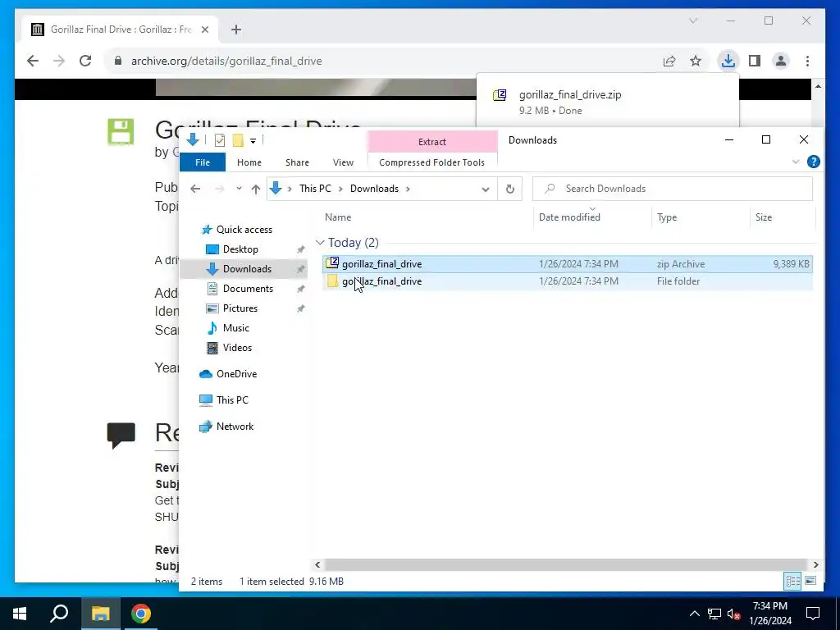Open Documents in navigation pane
Image resolution: width=840 pixels, height=630 pixels.
tap(248, 289)
